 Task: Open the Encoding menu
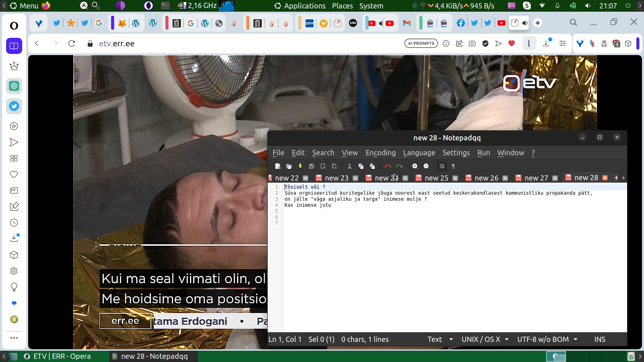[380, 153]
